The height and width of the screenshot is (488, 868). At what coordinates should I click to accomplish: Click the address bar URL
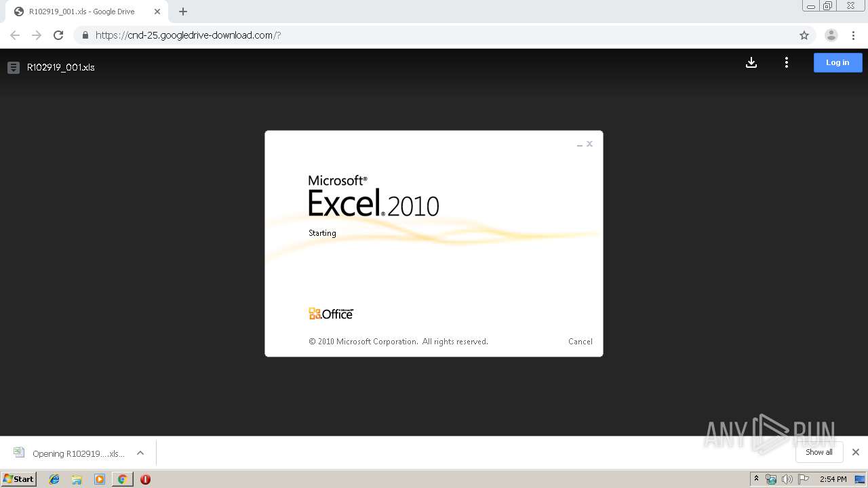188,35
